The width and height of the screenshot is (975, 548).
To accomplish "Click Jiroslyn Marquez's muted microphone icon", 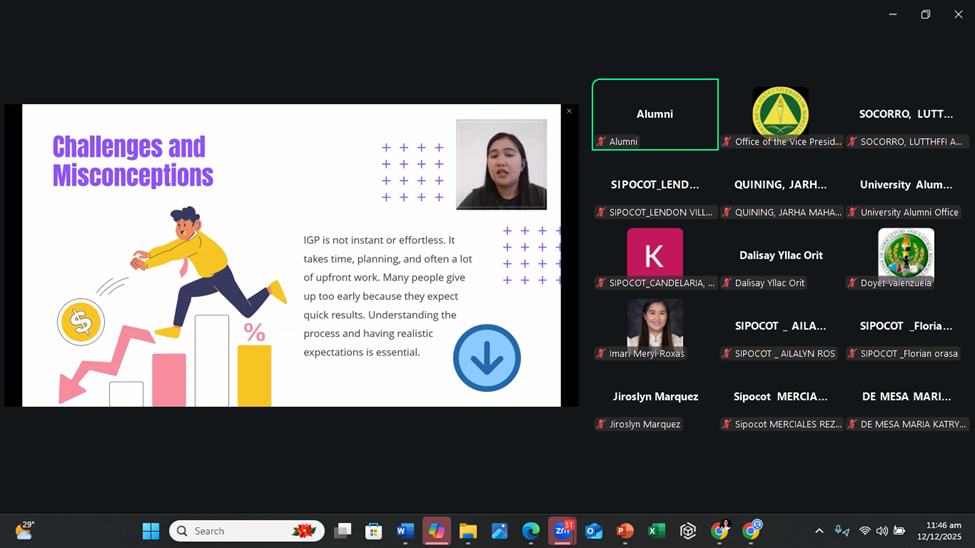I will [601, 425].
